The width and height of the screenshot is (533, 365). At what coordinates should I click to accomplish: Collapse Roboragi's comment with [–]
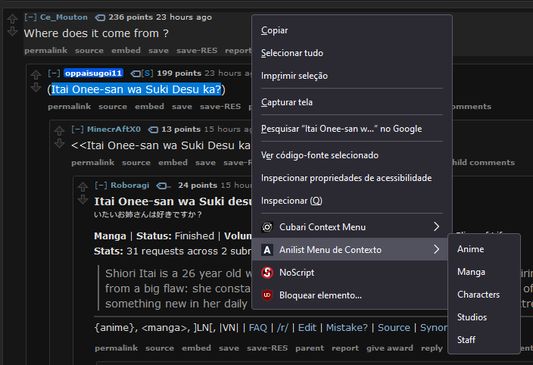pos(101,185)
